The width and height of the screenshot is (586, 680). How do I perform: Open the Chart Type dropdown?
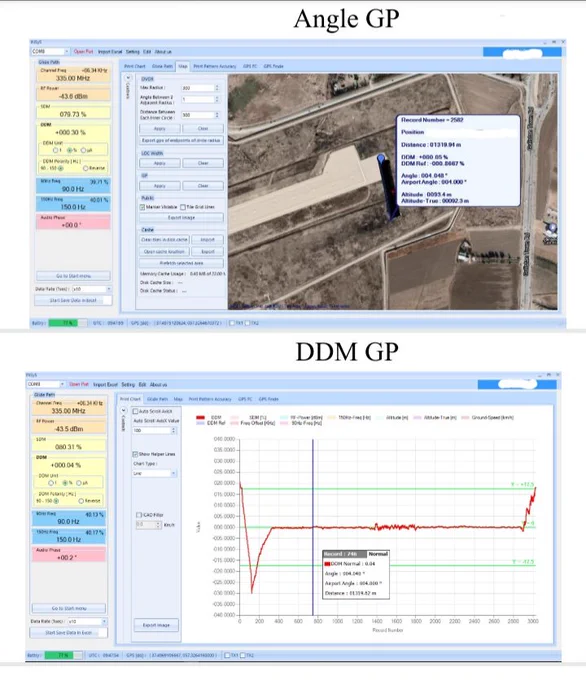click(173, 473)
